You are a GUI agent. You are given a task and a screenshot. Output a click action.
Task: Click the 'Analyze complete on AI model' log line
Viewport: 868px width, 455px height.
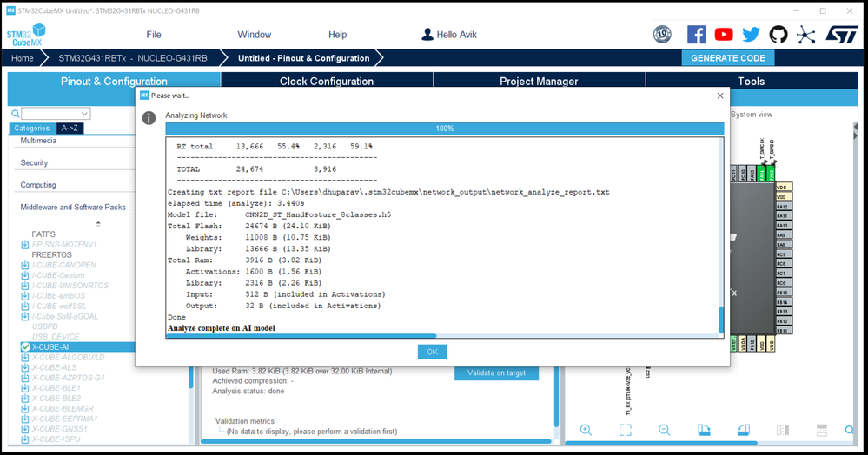[x=222, y=327]
